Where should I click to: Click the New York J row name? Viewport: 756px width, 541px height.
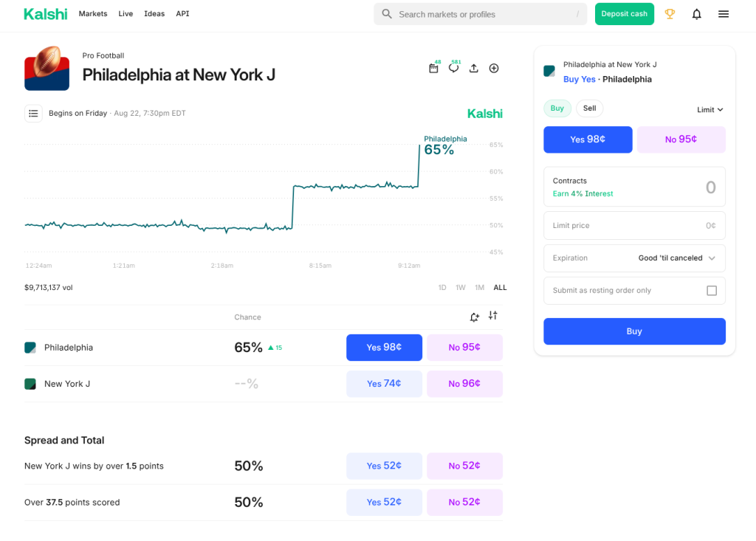point(67,384)
